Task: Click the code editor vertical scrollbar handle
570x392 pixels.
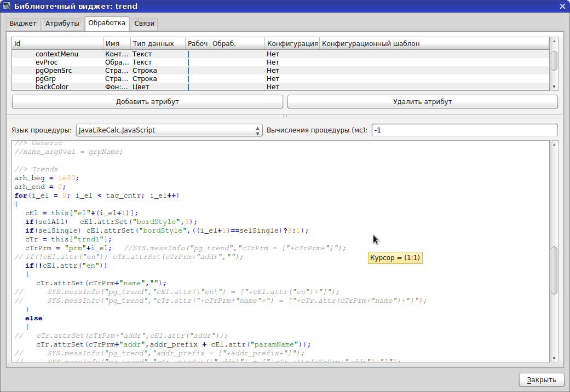Action: point(554,269)
